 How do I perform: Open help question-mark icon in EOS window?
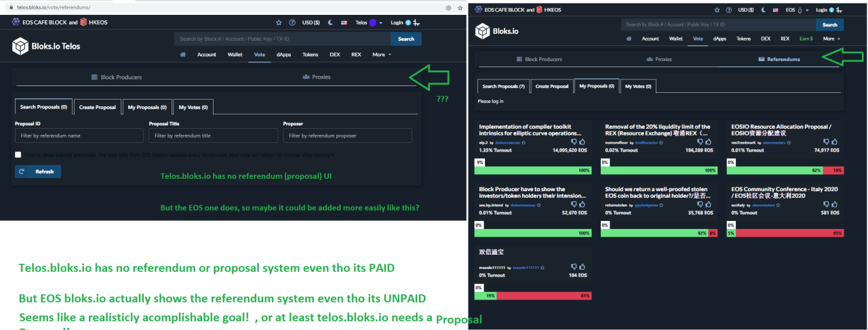pos(728,10)
